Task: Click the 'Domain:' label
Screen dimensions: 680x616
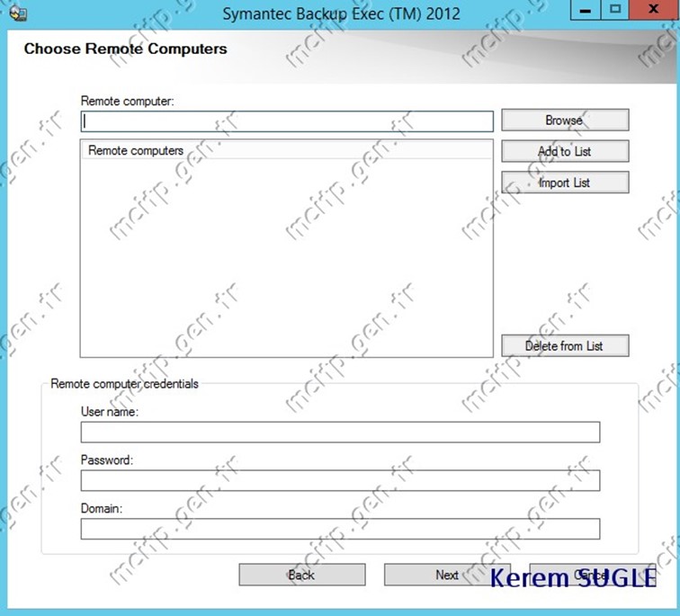Action: coord(102,508)
